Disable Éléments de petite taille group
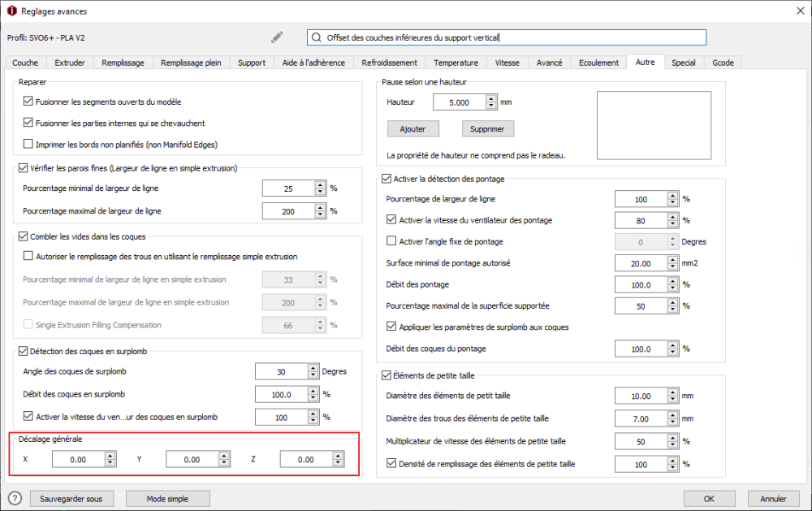Viewport: 812px width, 511px height. tap(386, 375)
